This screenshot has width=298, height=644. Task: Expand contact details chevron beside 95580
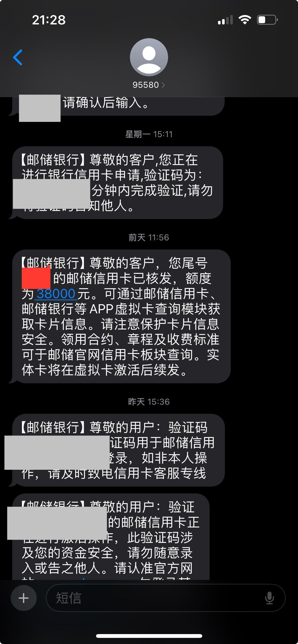tap(163, 85)
